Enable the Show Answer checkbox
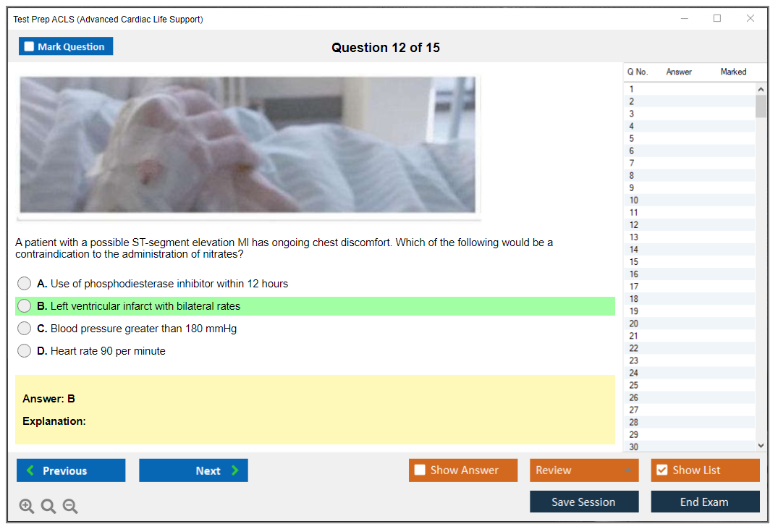 420,470
